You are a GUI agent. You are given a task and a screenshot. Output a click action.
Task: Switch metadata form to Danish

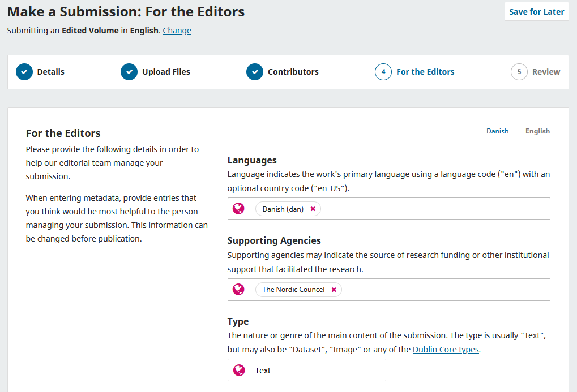(x=497, y=131)
